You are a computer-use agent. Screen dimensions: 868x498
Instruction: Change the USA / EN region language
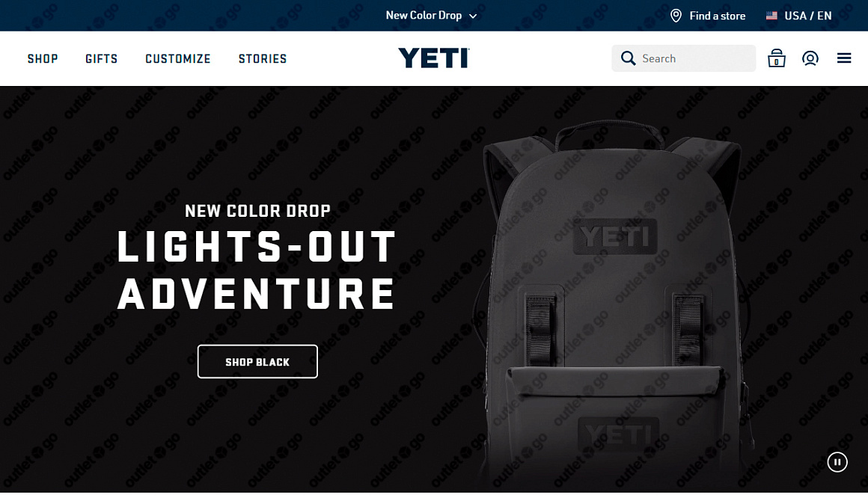click(807, 16)
